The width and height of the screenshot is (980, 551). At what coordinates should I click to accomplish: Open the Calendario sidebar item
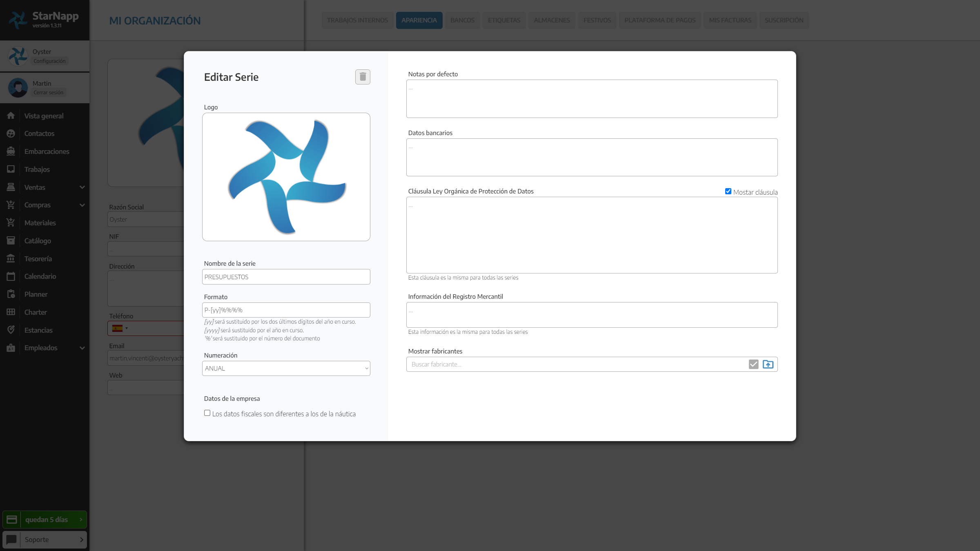(x=40, y=276)
